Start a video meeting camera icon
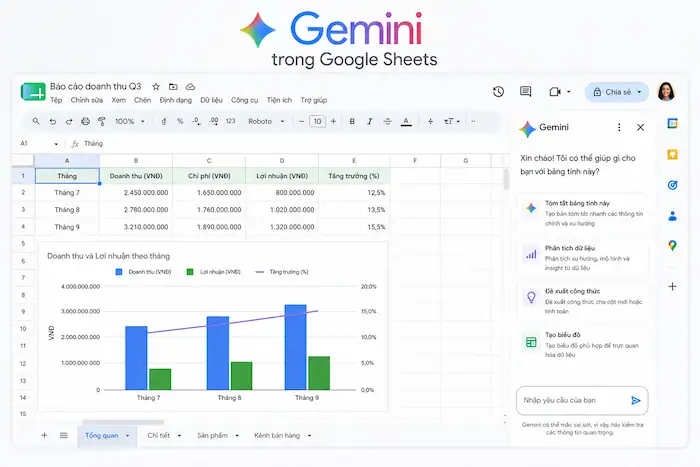This screenshot has width=700, height=467. (554, 92)
